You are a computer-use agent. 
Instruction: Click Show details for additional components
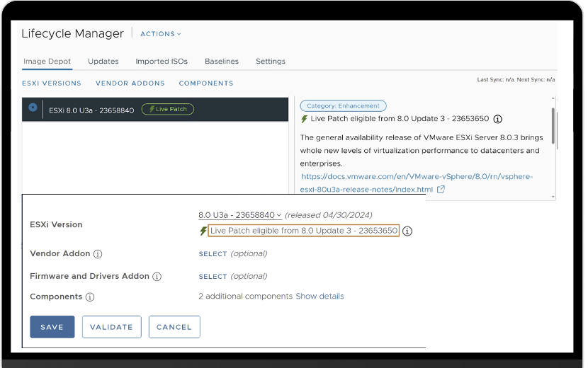pyautogui.click(x=320, y=296)
